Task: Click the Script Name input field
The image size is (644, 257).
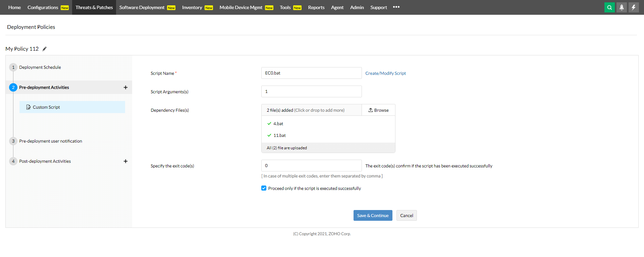Action: (311, 73)
